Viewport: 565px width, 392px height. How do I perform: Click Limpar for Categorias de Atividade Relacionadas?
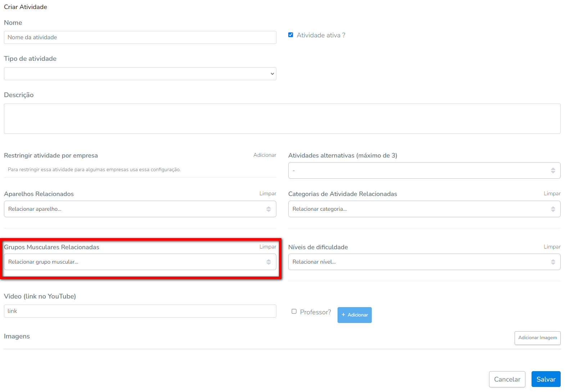click(552, 193)
